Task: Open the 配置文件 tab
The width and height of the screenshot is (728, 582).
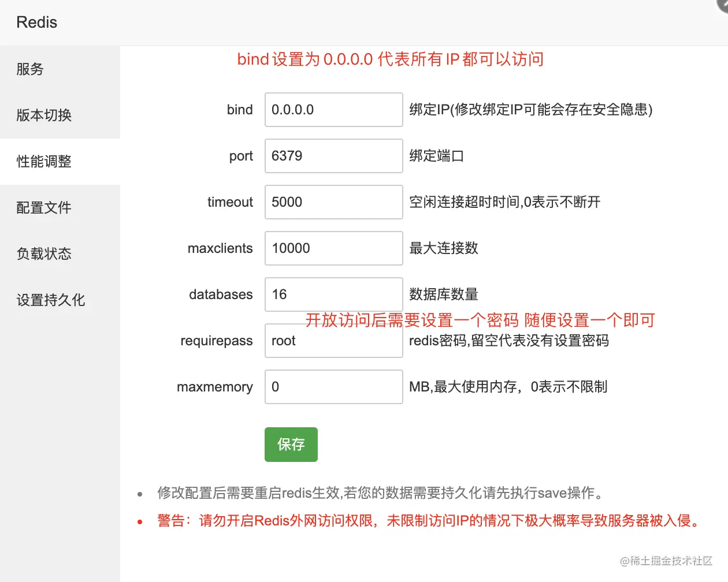Action: [60, 208]
